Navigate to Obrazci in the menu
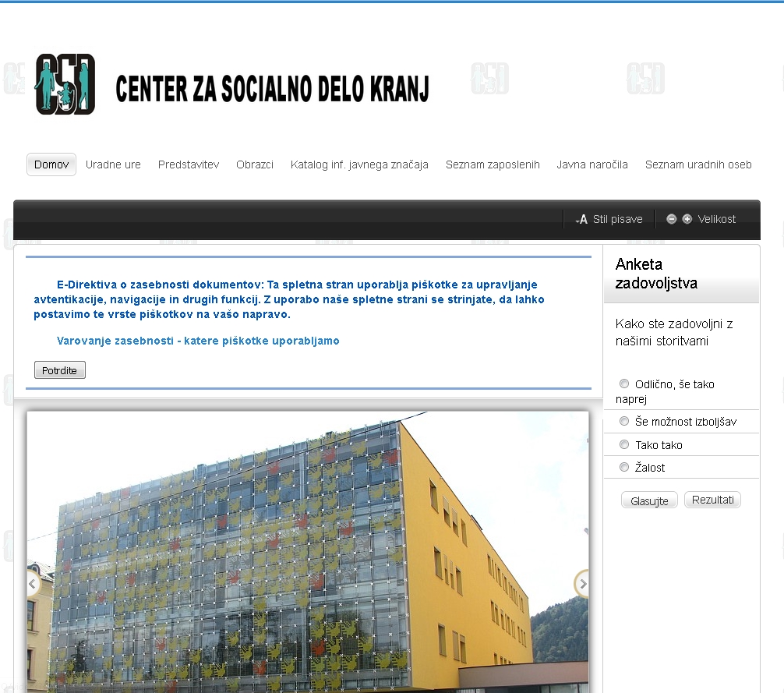The width and height of the screenshot is (784, 693). [255, 164]
